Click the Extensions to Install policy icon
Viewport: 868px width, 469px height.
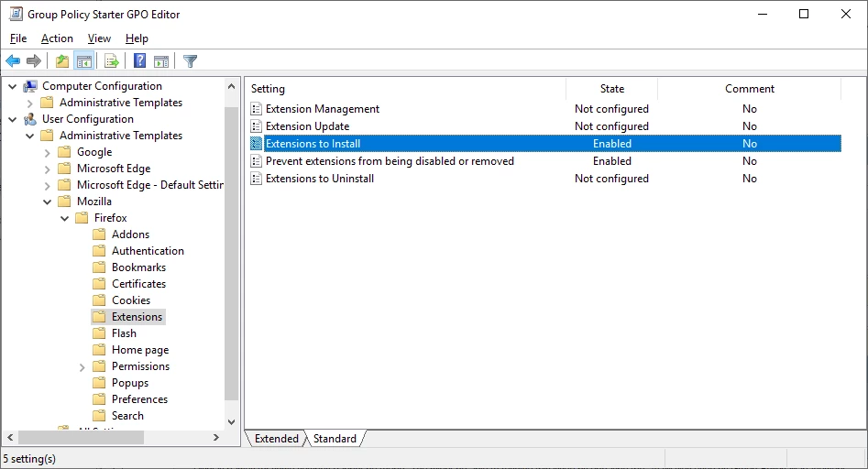(x=257, y=144)
